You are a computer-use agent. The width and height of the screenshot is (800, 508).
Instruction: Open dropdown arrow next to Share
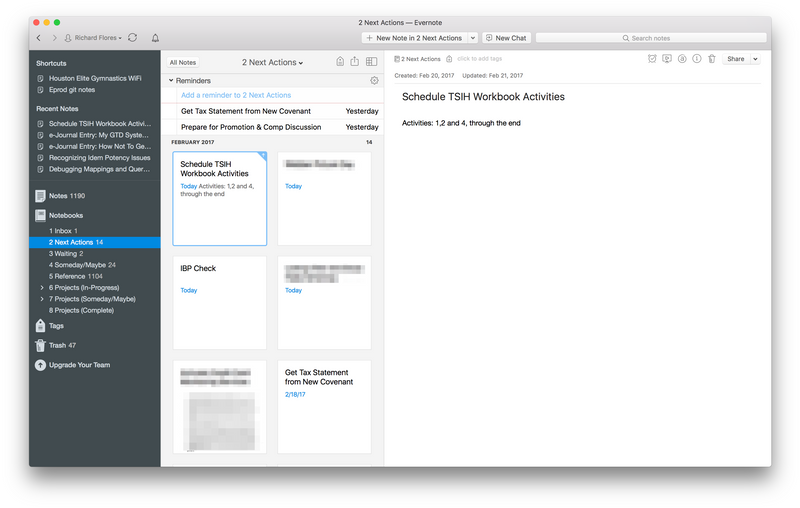point(754,59)
